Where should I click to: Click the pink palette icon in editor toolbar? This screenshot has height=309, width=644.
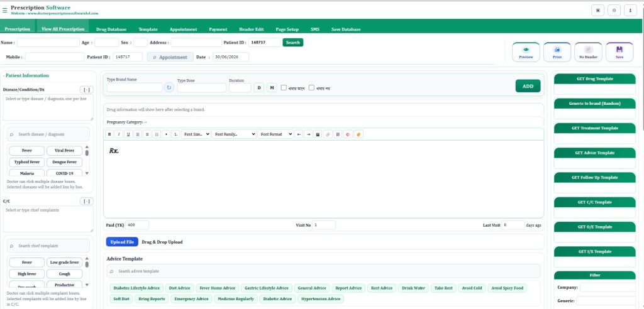348,134
